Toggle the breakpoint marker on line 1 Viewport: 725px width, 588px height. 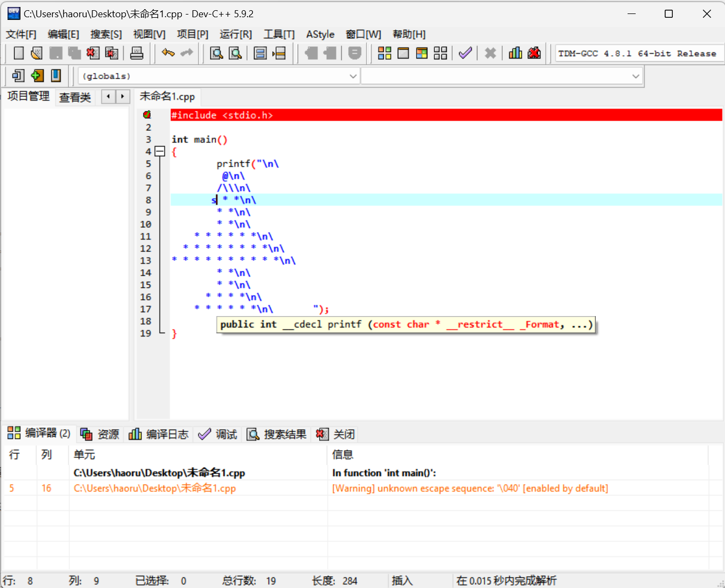(x=147, y=115)
